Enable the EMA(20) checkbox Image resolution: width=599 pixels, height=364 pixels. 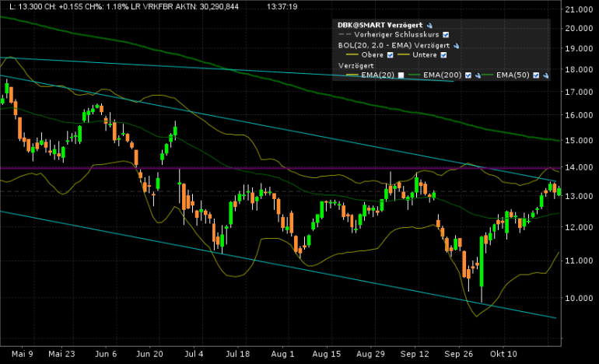[x=401, y=75]
